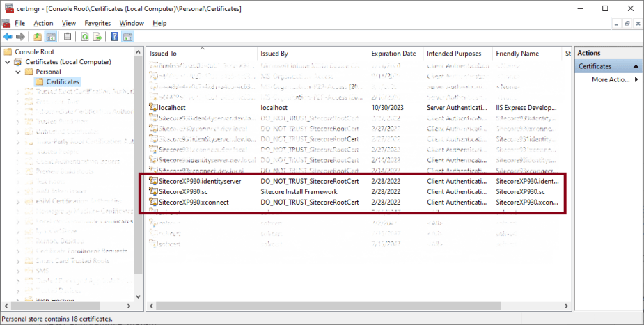
Task: Toggle the Show/Hide Action Pane toolbar icon
Action: pos(127,37)
